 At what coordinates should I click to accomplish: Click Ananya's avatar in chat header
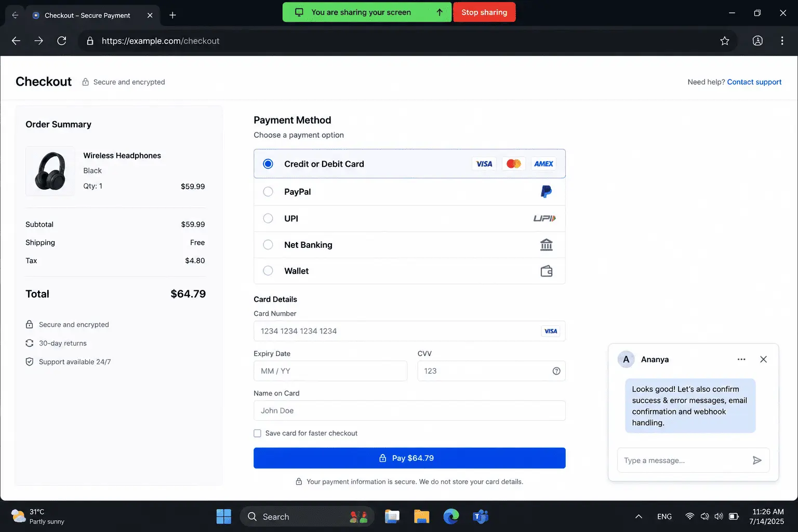(626, 360)
